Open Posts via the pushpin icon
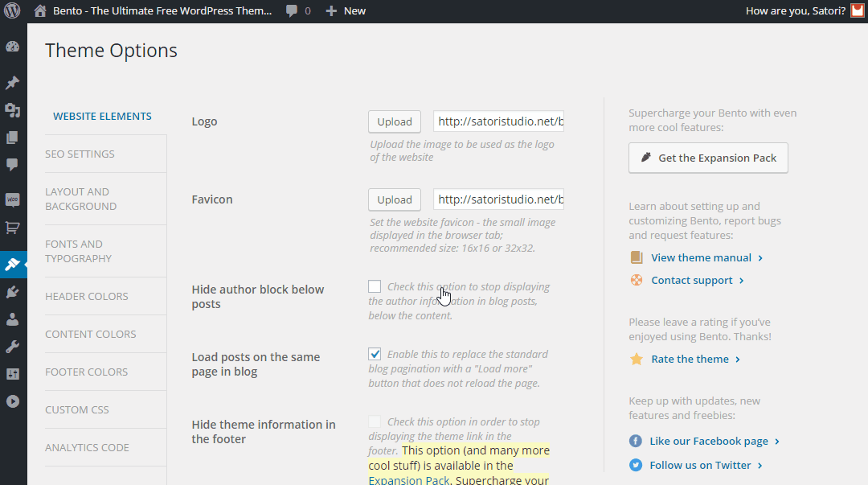The width and height of the screenshot is (868, 485). (x=12, y=83)
